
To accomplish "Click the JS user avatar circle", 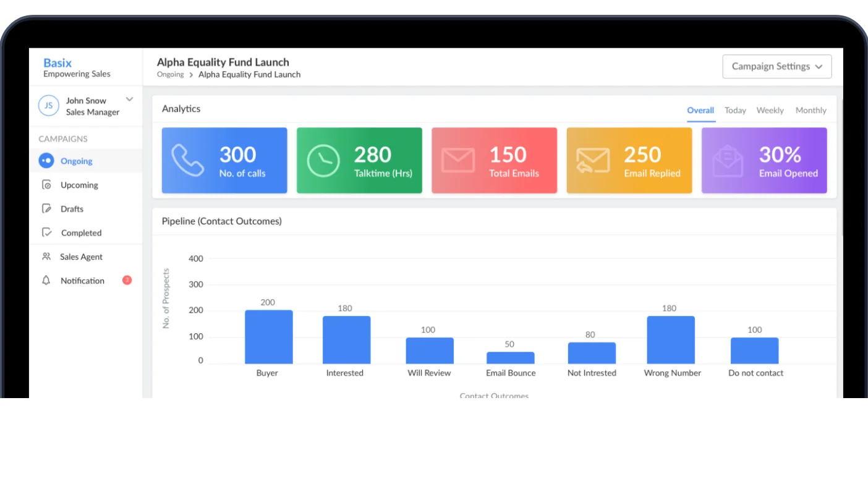I will click(x=49, y=106).
